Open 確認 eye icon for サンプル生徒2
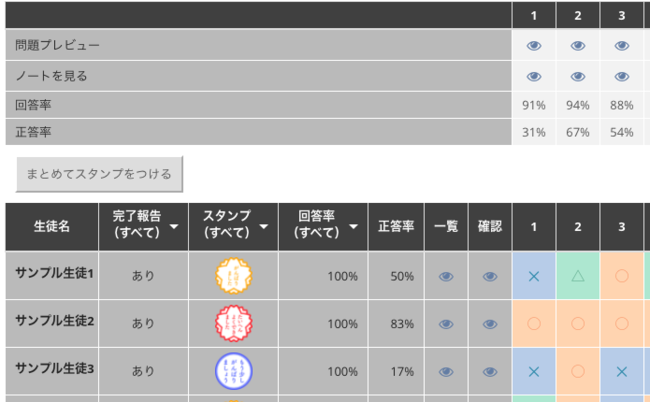The image size is (650, 402). click(x=490, y=324)
